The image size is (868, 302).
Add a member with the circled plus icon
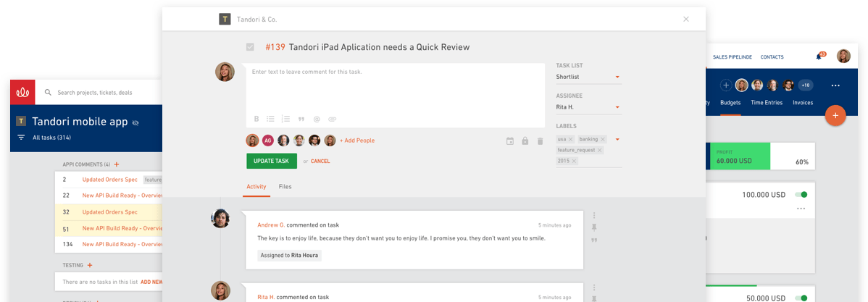[x=726, y=85]
